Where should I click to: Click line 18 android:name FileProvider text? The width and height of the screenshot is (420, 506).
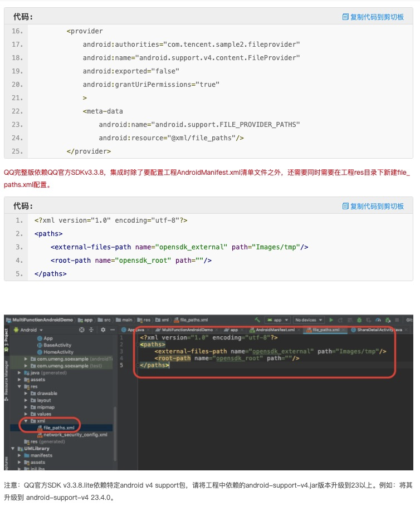191,58
